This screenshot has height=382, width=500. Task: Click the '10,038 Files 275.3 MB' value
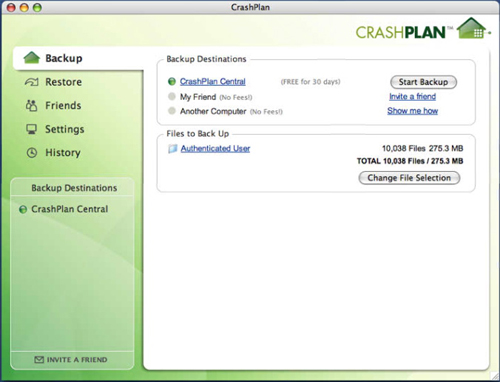pos(422,148)
